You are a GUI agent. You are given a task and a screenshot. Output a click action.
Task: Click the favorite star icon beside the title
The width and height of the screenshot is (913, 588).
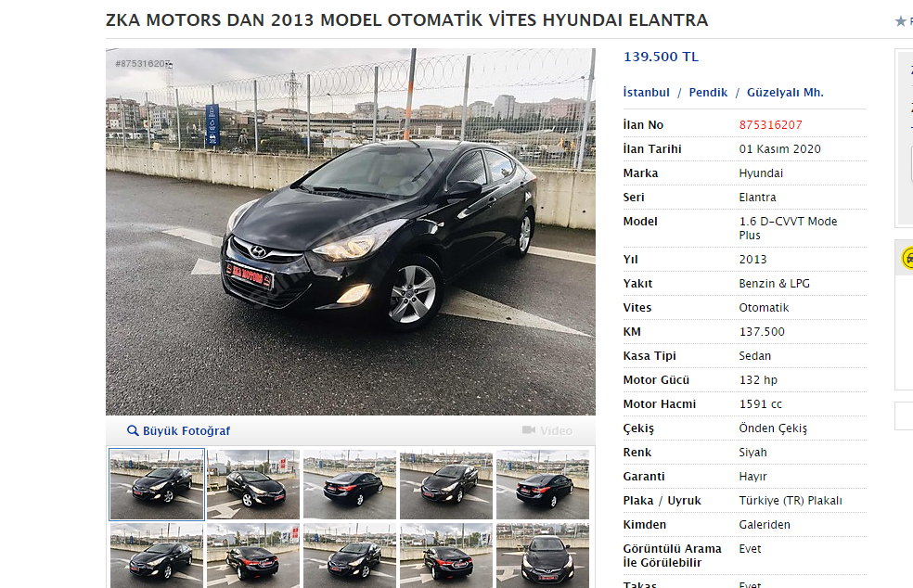900,21
